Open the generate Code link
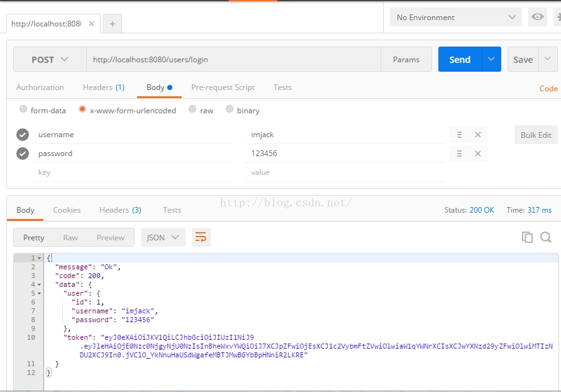 click(x=548, y=89)
